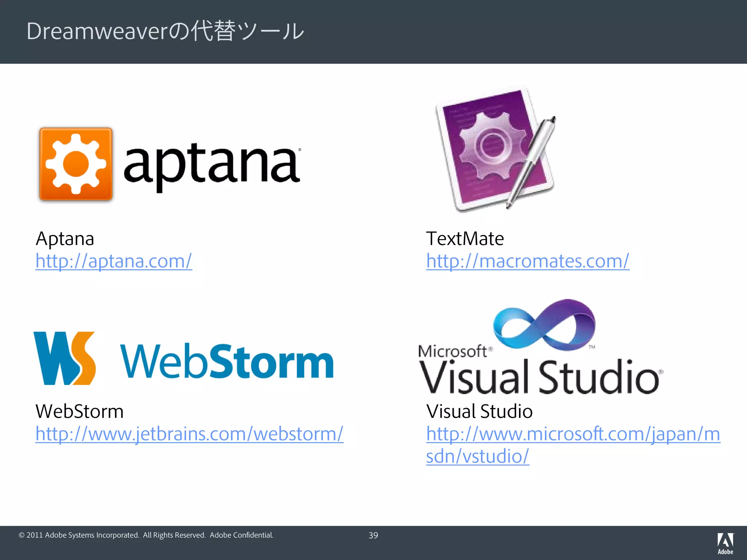The width and height of the screenshot is (747, 560).
Task: Click the WS WebStorm logo mark
Action: coord(65,358)
